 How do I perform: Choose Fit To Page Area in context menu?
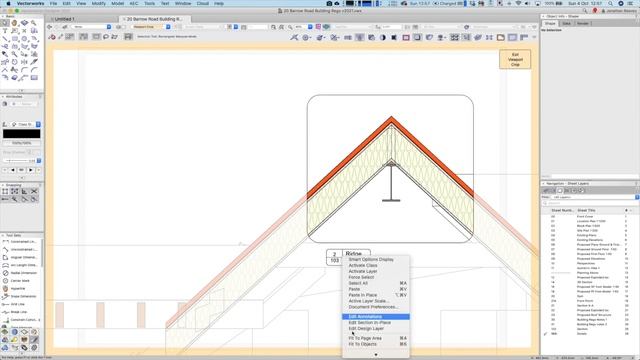click(376, 338)
